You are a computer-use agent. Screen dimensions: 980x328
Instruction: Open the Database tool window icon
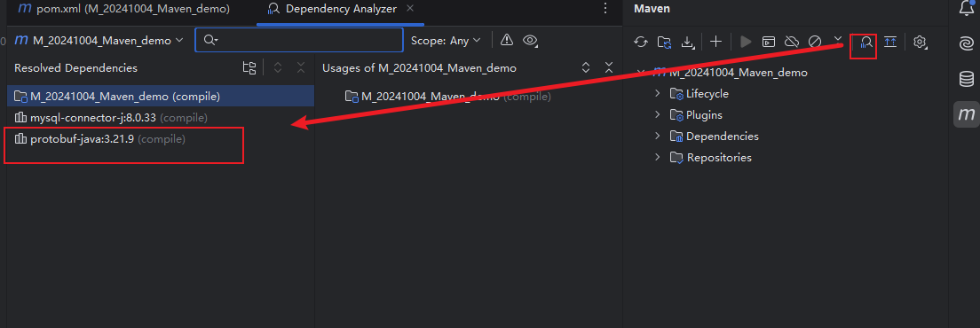coord(967,79)
